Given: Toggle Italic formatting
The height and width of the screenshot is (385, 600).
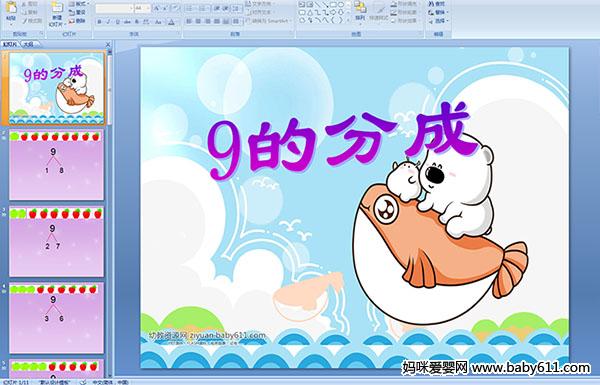Looking at the screenshot, I should [108, 22].
